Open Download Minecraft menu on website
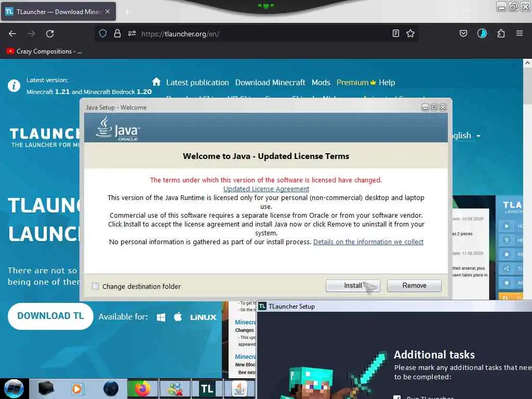 [x=270, y=83]
